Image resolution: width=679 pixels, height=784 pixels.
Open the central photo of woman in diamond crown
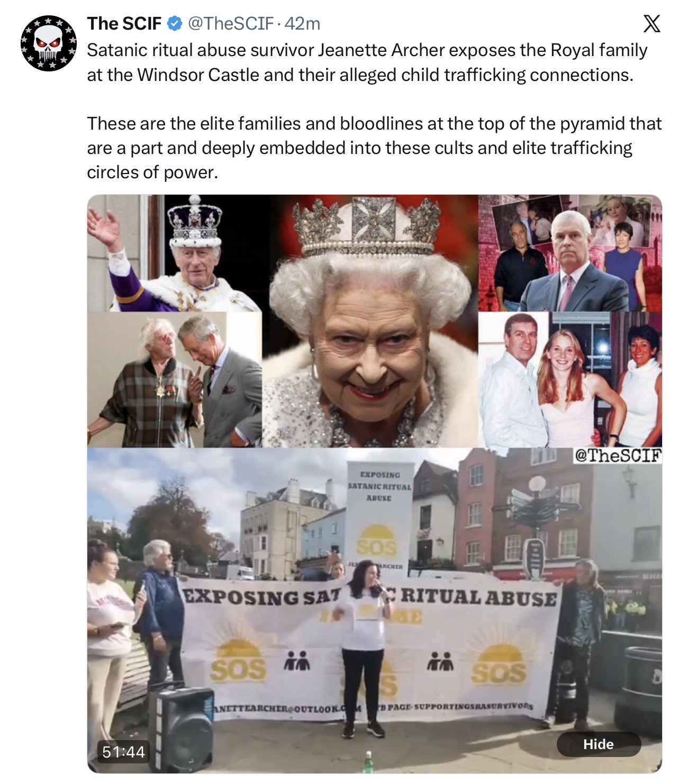370,321
